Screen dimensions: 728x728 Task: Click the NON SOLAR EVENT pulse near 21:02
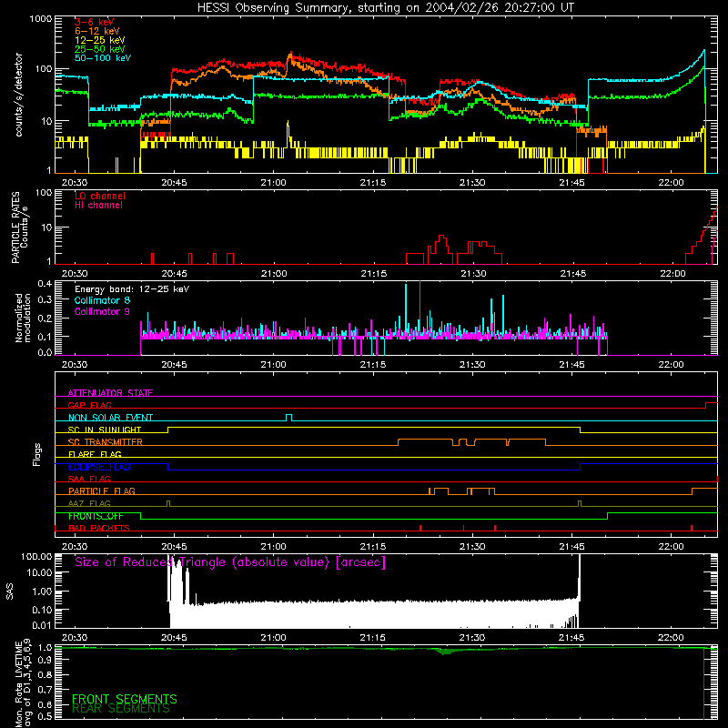pyautogui.click(x=288, y=417)
